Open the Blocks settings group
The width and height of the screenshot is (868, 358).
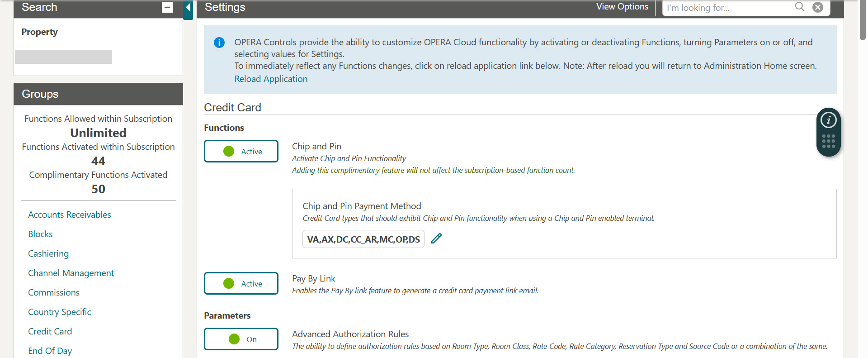click(x=40, y=234)
